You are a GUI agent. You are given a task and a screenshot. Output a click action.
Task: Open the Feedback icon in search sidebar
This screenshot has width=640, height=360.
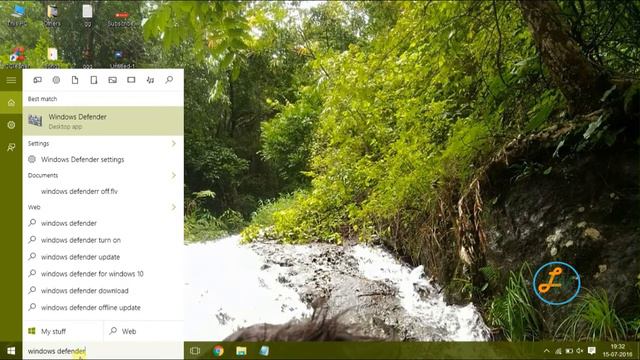point(11,147)
